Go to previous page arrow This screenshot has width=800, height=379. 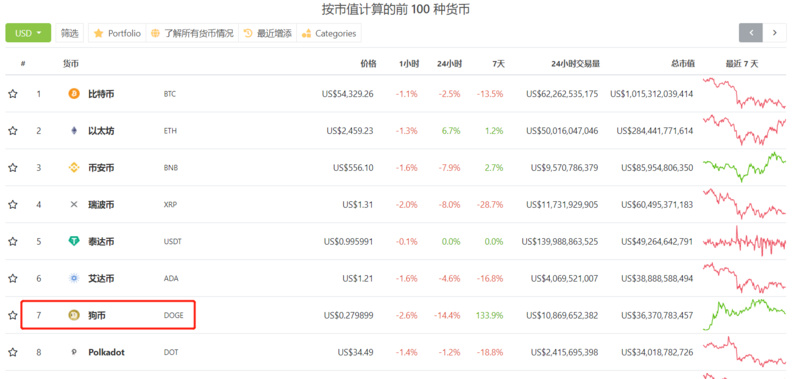tap(751, 33)
